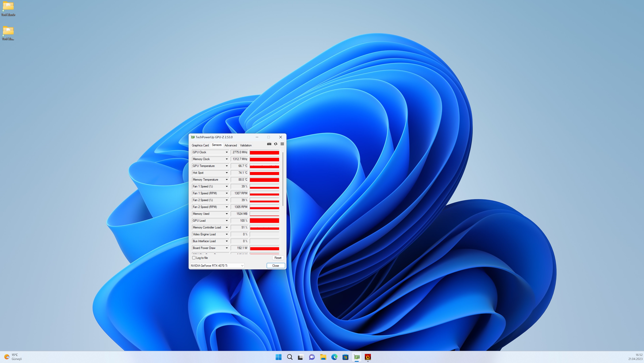Expand the GPU Temperature sensor dropdown
644x363 pixels.
[227, 166]
